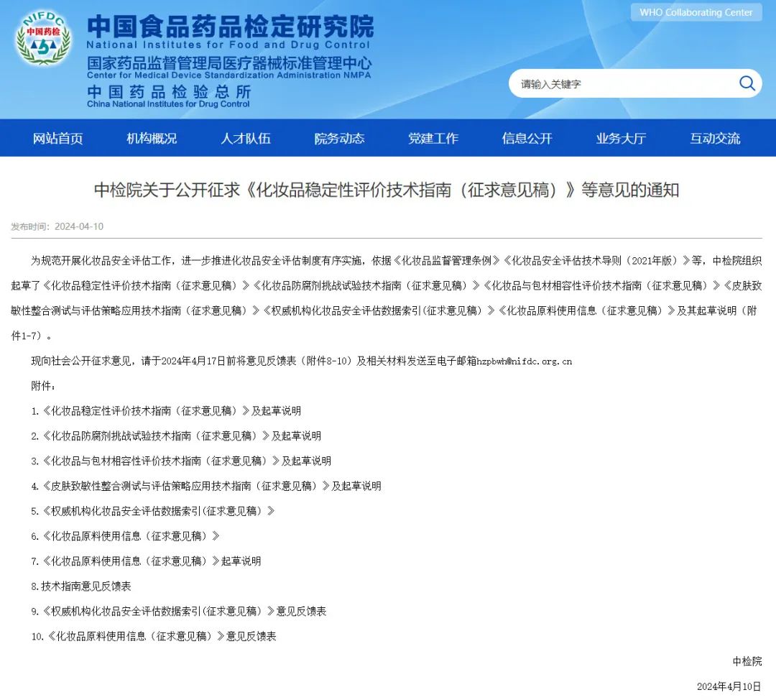Click the NIFDC round logo emblem
Image resolution: width=776 pixels, height=700 pixels.
point(42,39)
